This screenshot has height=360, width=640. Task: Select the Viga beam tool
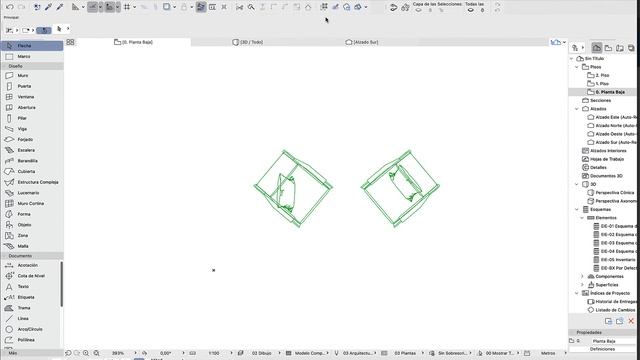32,129
